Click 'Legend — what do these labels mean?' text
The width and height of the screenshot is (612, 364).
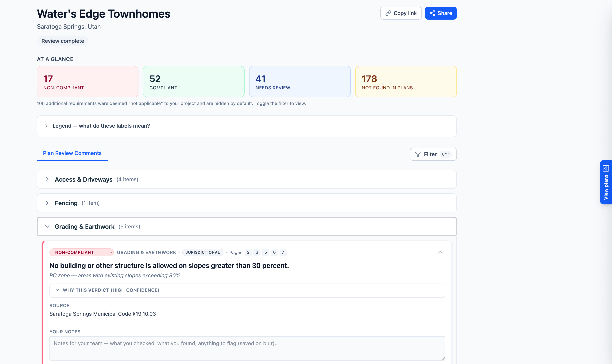[x=101, y=126]
